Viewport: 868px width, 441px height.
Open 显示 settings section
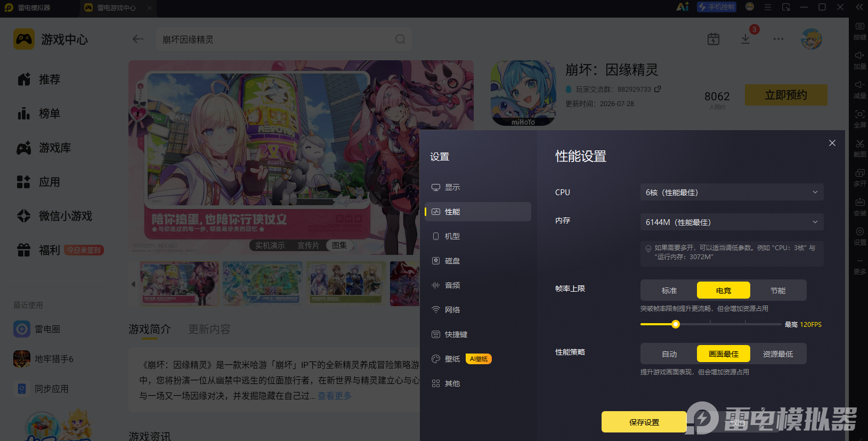[478, 187]
